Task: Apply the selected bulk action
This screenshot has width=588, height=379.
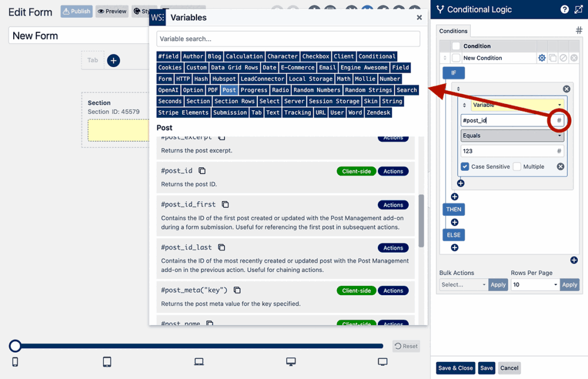Action: 498,284
